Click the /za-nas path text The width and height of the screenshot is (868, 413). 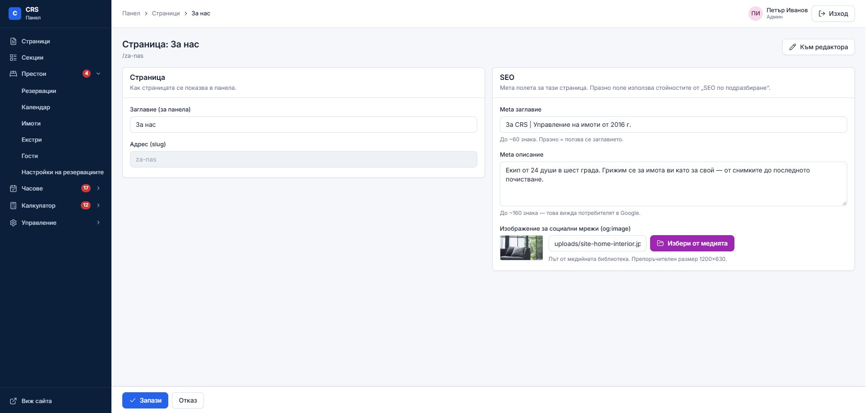(133, 56)
